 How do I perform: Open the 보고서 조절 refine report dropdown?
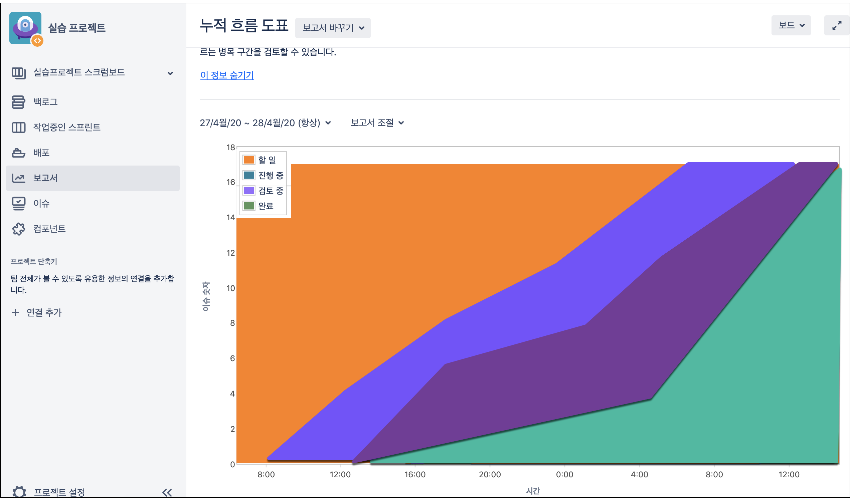coord(377,122)
